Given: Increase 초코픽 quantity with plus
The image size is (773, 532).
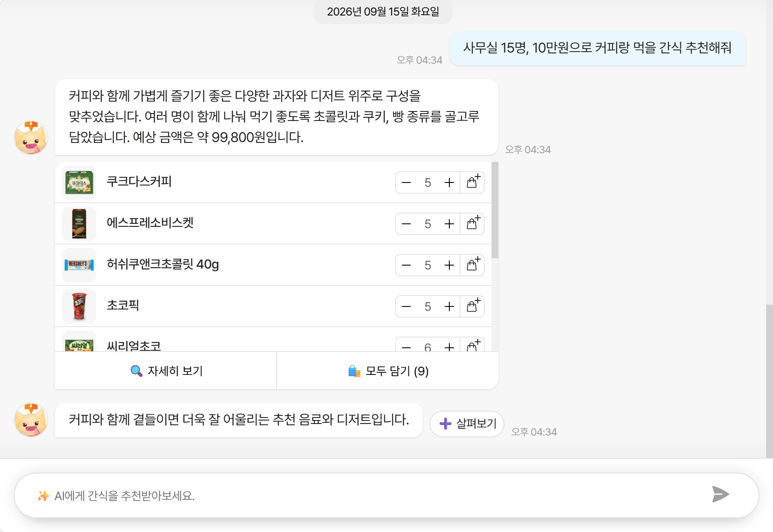Looking at the screenshot, I should pos(449,306).
